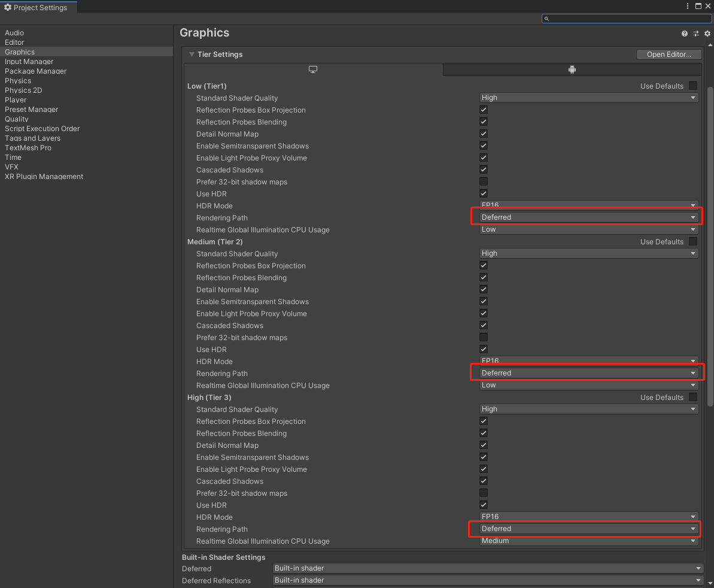
Task: Switch to the Android platform tab
Action: point(572,69)
